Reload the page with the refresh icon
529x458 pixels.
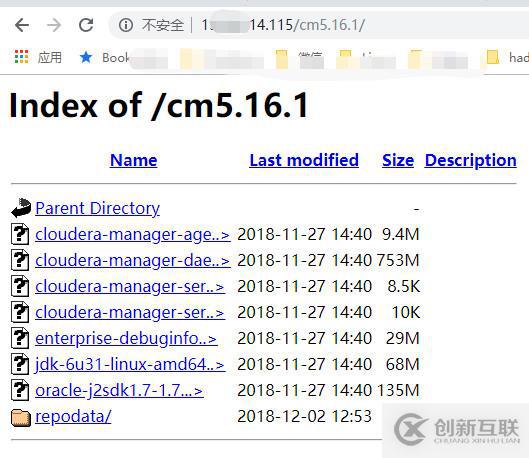[x=86, y=25]
